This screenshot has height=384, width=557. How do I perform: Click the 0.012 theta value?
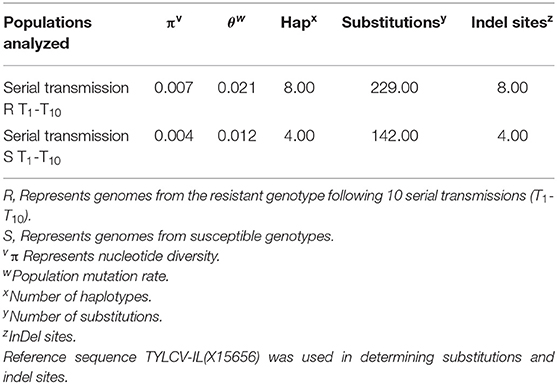pyautogui.click(x=237, y=136)
